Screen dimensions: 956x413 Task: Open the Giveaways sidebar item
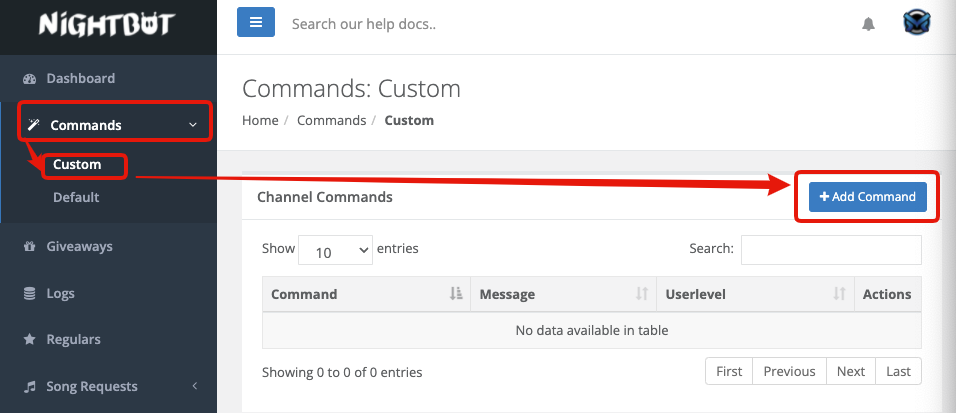point(79,246)
